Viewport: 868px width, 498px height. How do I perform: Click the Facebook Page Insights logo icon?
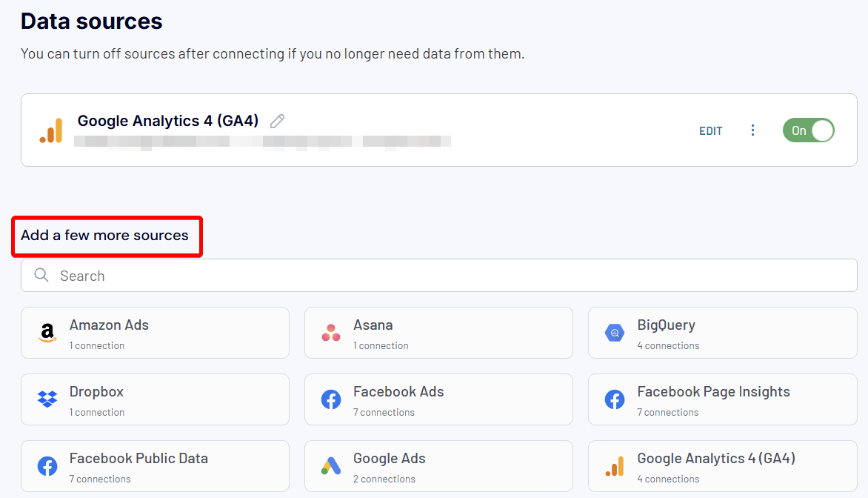(x=615, y=400)
